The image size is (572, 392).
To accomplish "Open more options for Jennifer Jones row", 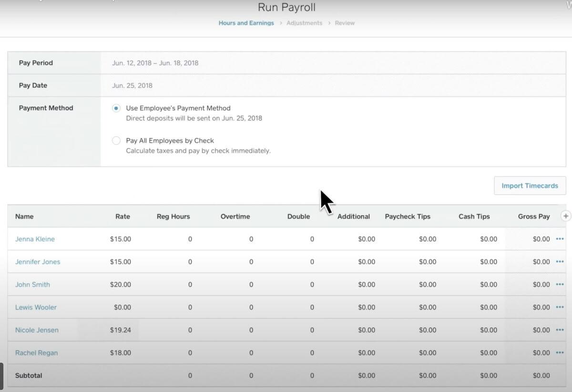I will click(560, 262).
